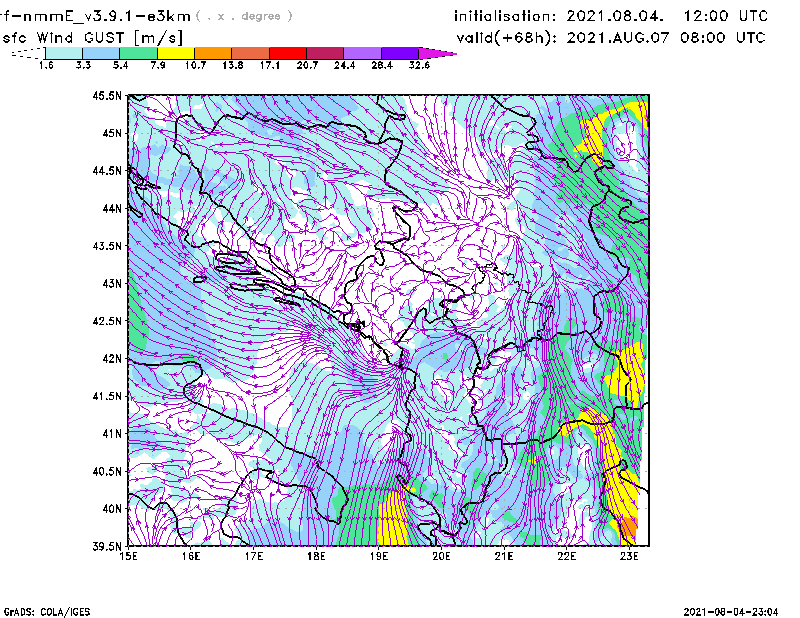Click the '43N' latitude label
The height and width of the screenshot is (618, 800).
tap(112, 283)
